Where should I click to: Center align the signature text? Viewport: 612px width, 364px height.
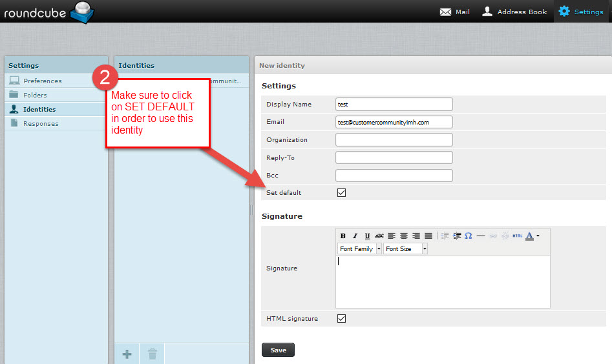404,236
